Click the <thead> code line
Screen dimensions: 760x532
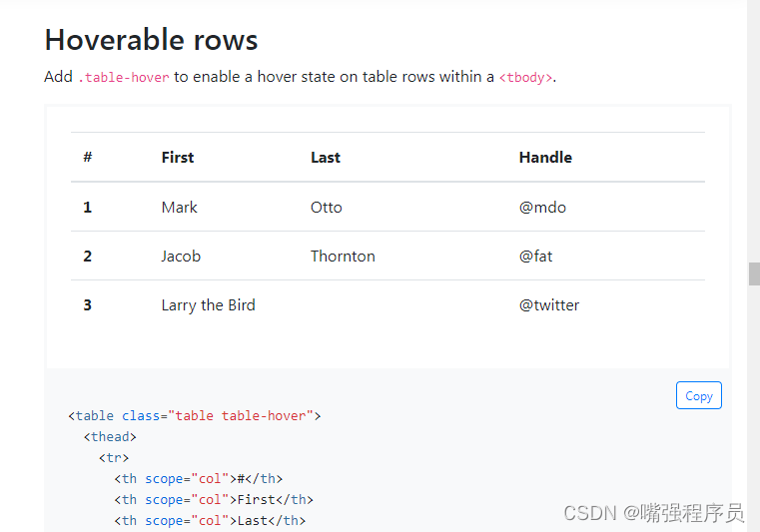coord(110,436)
